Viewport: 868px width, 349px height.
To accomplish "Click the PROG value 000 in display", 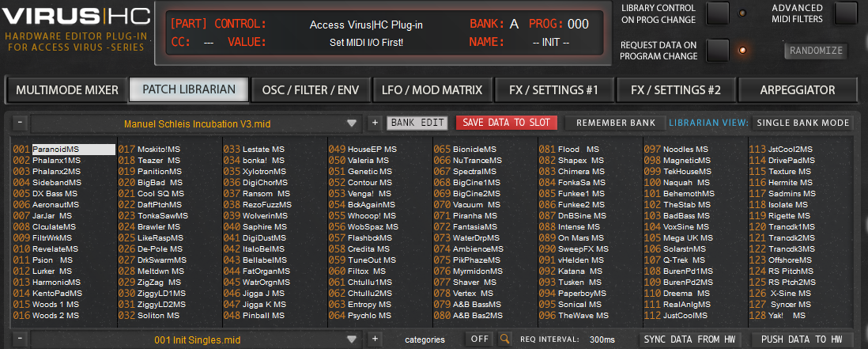I will point(578,24).
